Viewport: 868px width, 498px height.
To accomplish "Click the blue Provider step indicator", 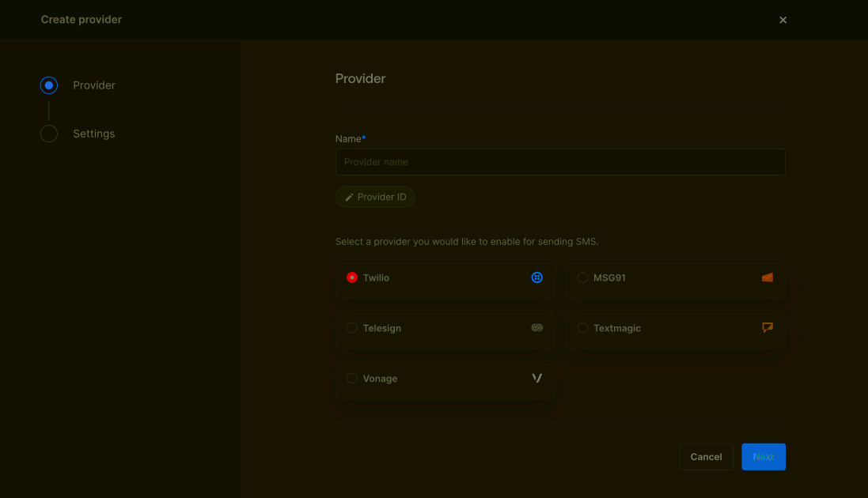I will [x=48, y=85].
